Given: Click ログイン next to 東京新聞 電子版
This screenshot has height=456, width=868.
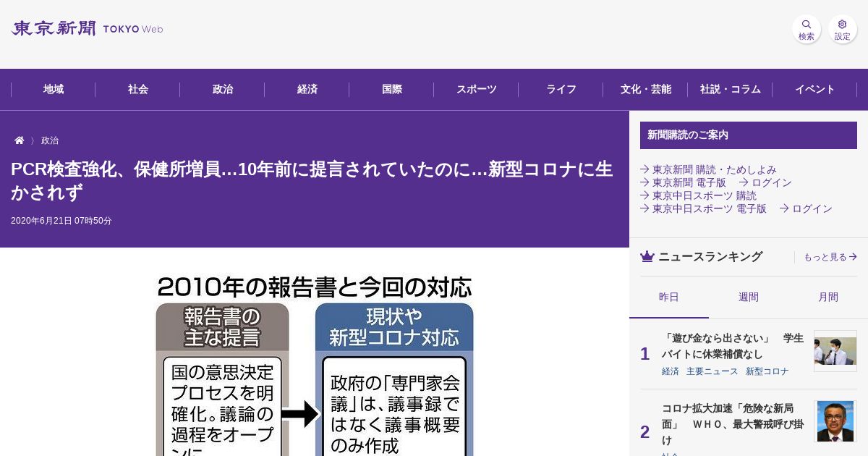Looking at the screenshot, I should [x=765, y=182].
